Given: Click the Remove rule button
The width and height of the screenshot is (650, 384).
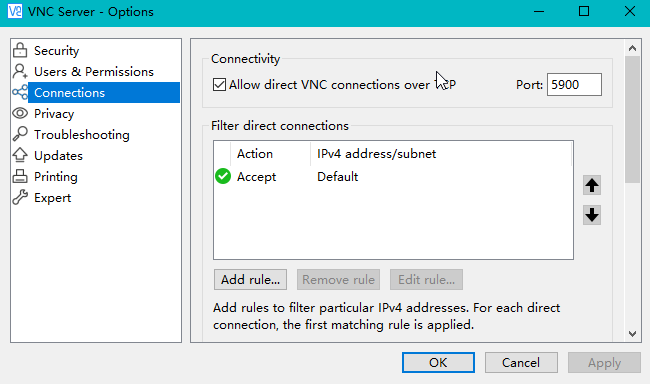Looking at the screenshot, I should (x=338, y=279).
